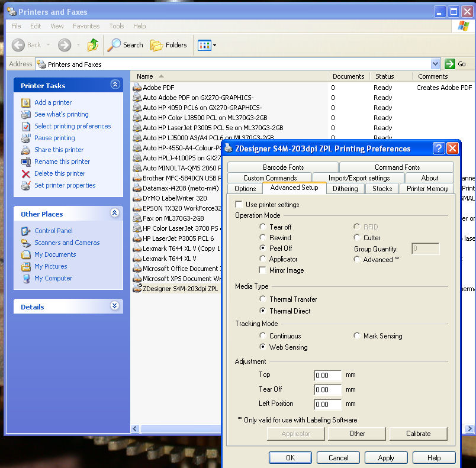Click the Cancel button
476x468 pixels.
click(x=338, y=458)
